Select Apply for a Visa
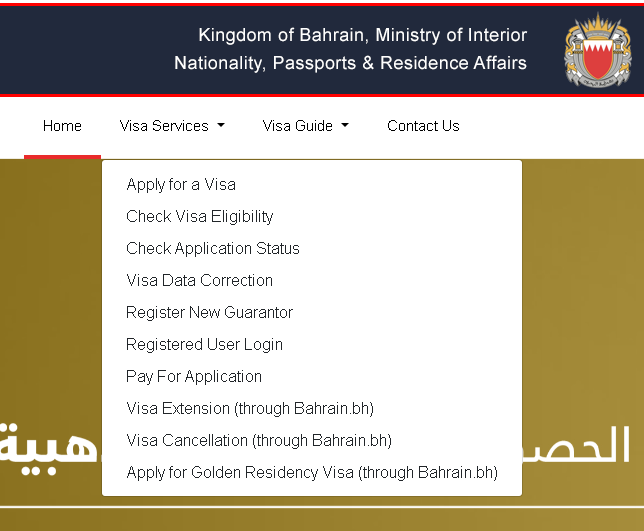The height and width of the screenshot is (531, 644). (181, 185)
